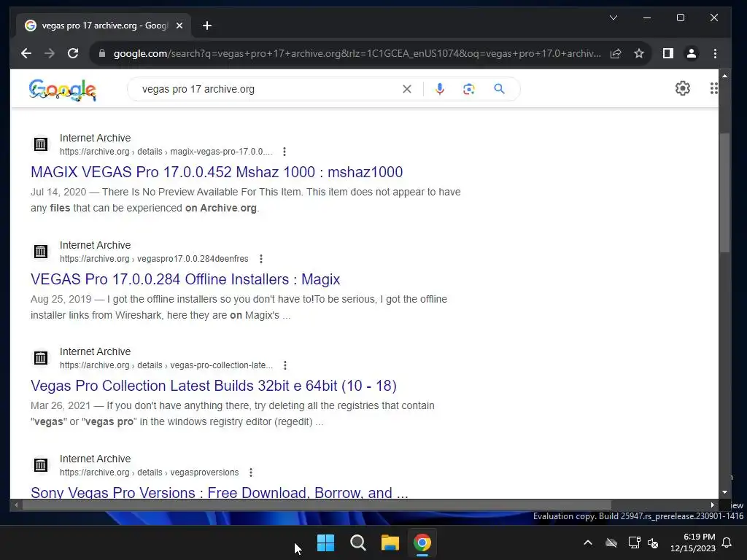
Task: Open more options for vegas-pro-collection-late result
Action: click(285, 365)
